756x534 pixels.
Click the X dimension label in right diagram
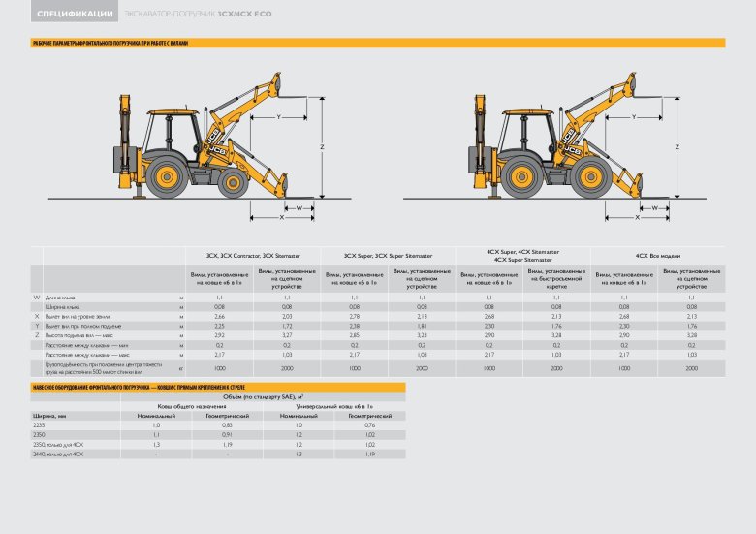(x=636, y=218)
